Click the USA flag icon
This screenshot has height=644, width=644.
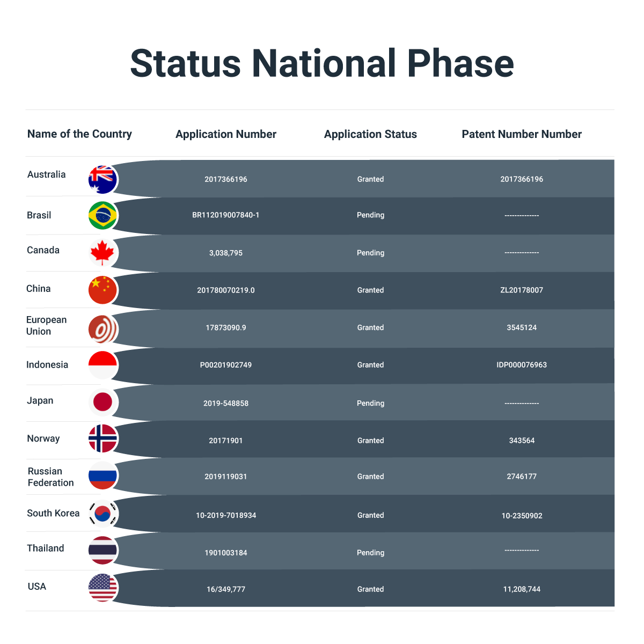click(103, 588)
